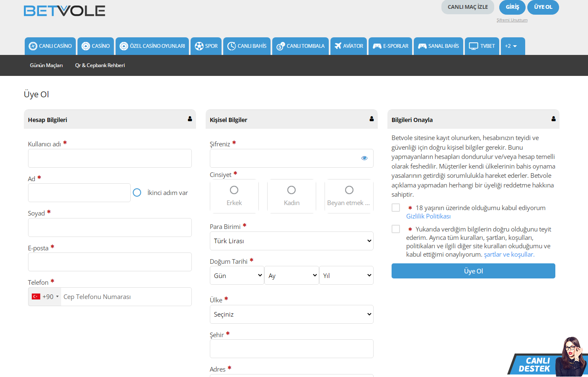Open the şartlar ve koşullar link
This screenshot has height=377, width=588.
(x=509, y=255)
